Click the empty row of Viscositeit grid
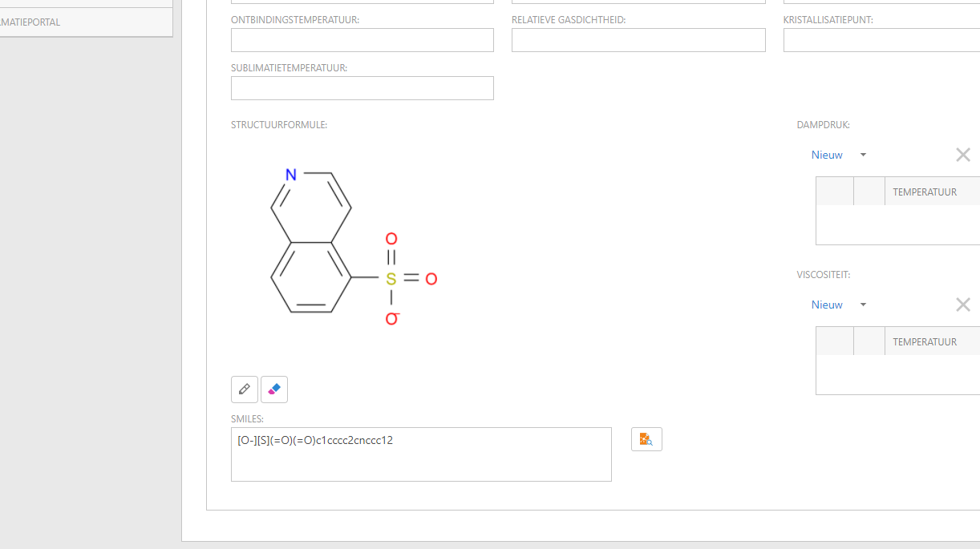 click(x=897, y=374)
